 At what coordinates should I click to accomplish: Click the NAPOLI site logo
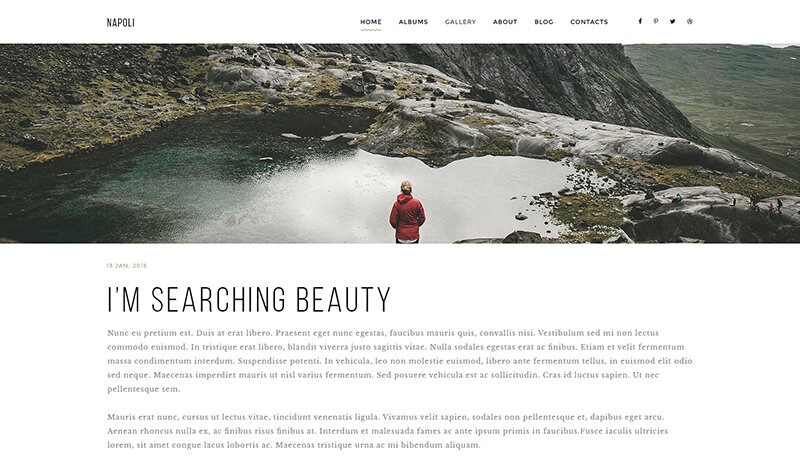[x=120, y=22]
